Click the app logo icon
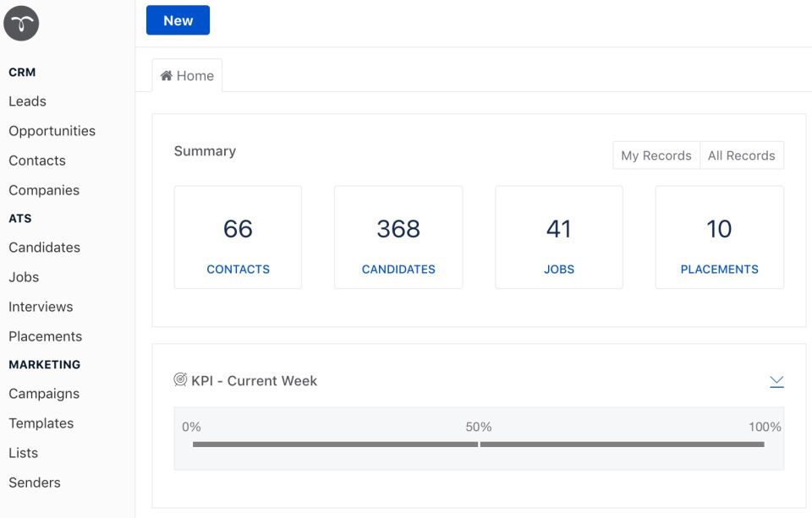The width and height of the screenshot is (812, 518). click(21, 23)
